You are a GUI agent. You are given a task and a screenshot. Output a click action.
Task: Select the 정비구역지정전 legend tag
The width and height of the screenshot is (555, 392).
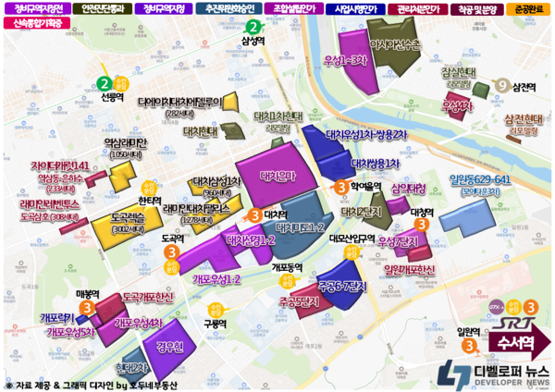point(34,8)
